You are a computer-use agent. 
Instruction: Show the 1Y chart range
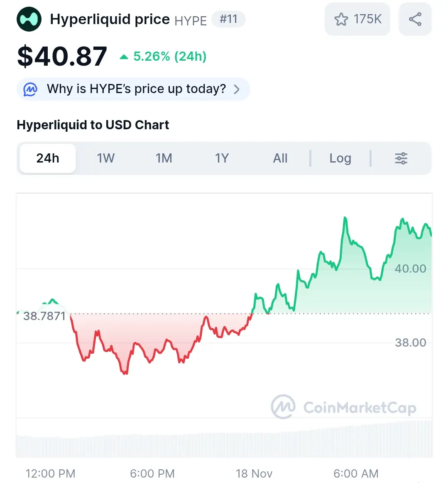click(x=222, y=158)
